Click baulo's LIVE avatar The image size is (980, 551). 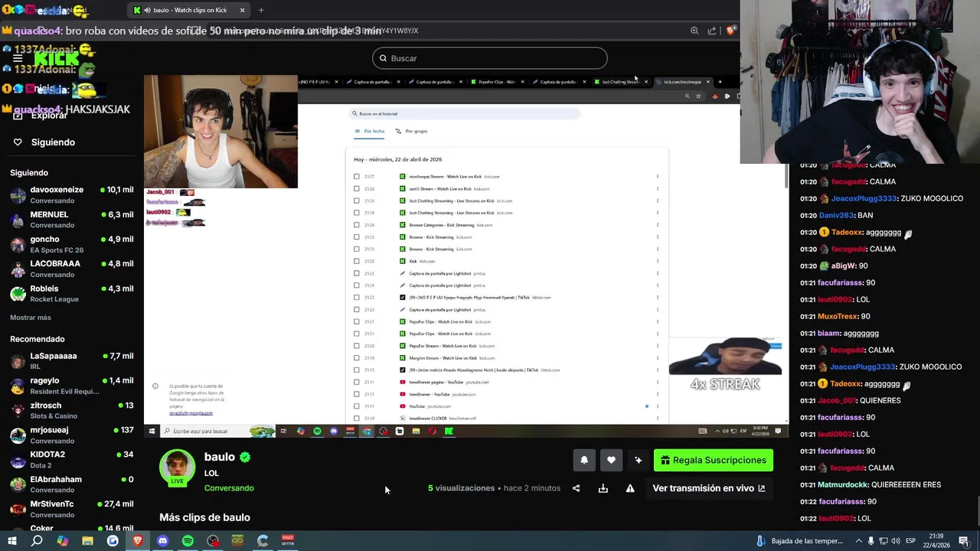tap(177, 468)
